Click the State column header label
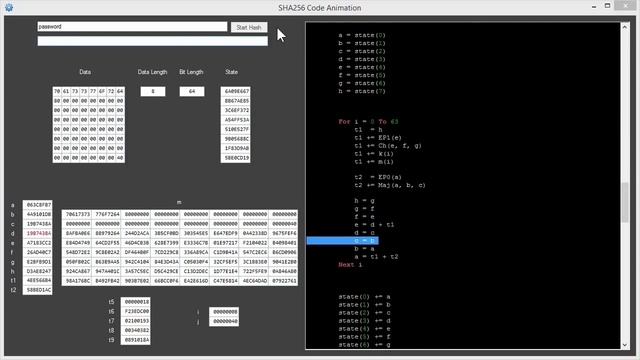Screen dimensions: 640x360 231,72
